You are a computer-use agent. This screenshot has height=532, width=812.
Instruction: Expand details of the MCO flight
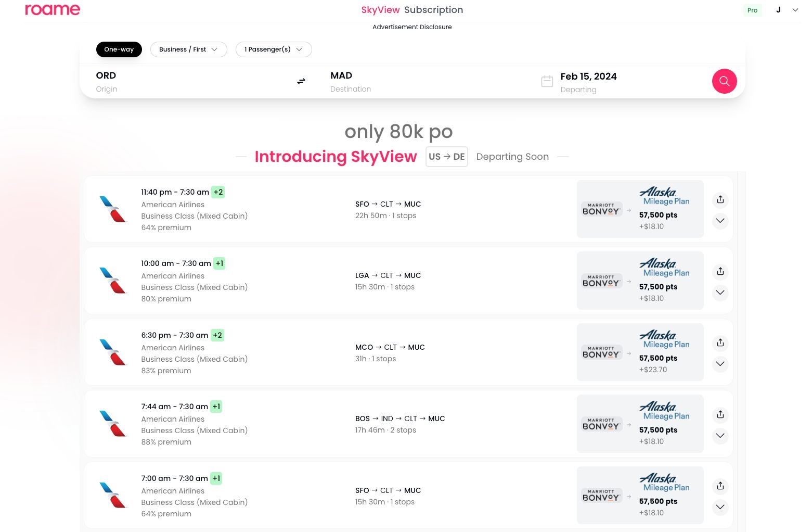point(720,364)
